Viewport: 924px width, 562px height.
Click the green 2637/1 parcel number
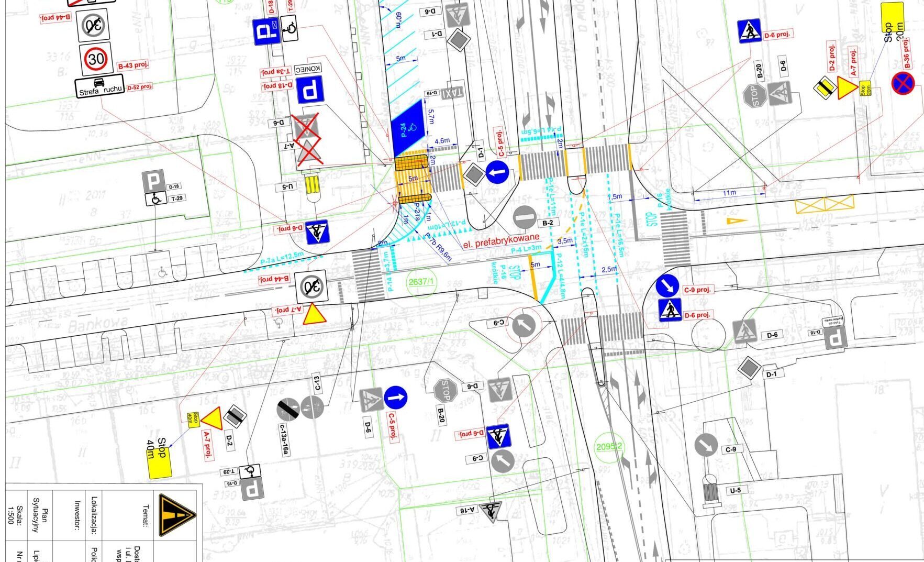pyautogui.click(x=421, y=282)
